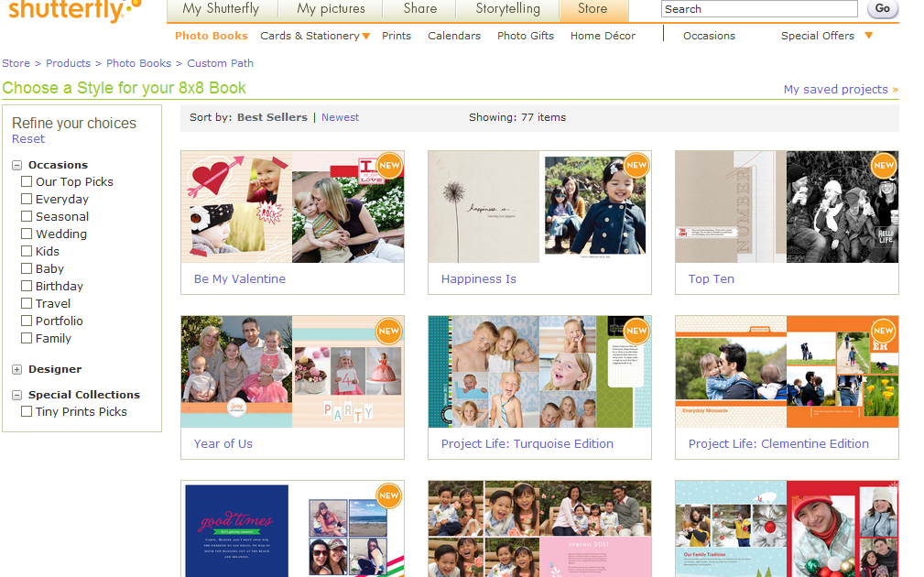
Task: Go to the Photo Gifts section
Action: pos(525,36)
